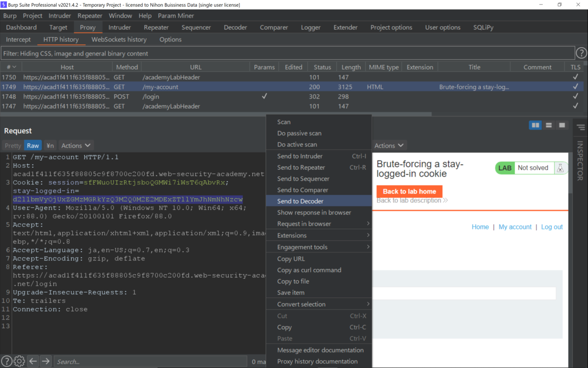
Task: Sort history by the # column arrow
Action: coord(14,67)
